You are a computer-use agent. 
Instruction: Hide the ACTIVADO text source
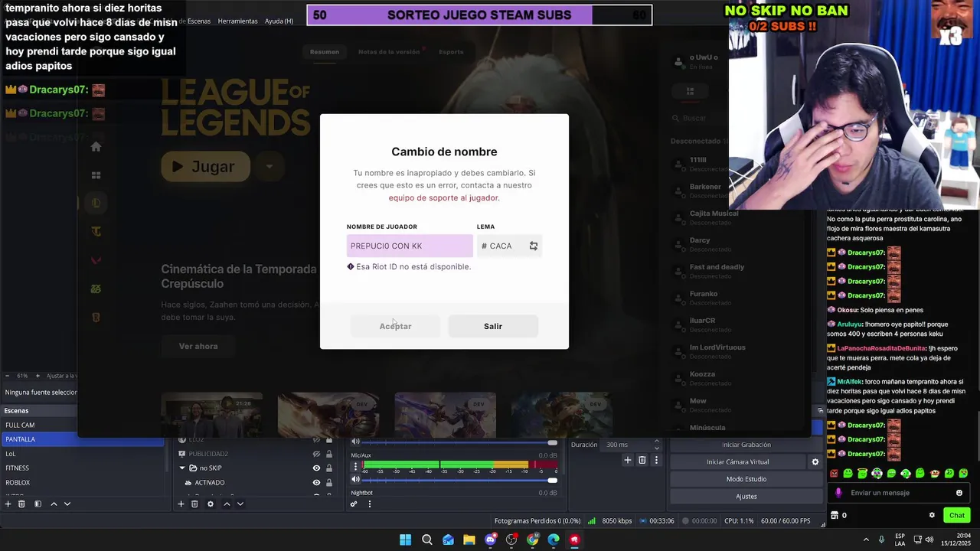coord(316,483)
